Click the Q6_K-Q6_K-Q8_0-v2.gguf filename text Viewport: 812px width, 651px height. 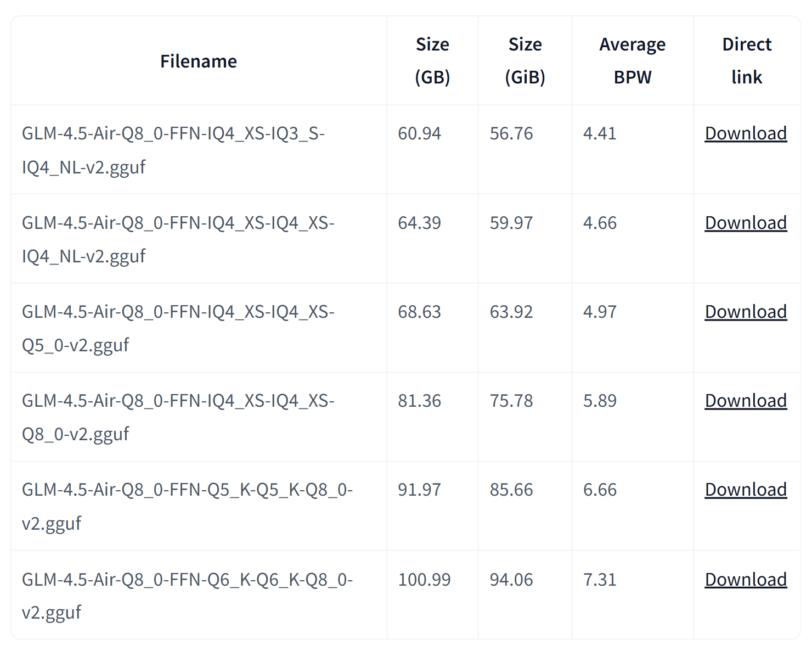(187, 596)
